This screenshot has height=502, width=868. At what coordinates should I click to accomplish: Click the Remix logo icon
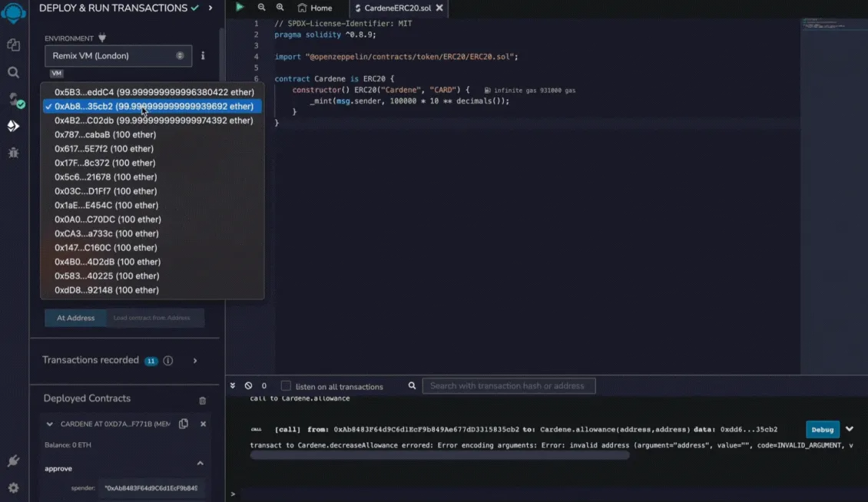click(x=13, y=12)
